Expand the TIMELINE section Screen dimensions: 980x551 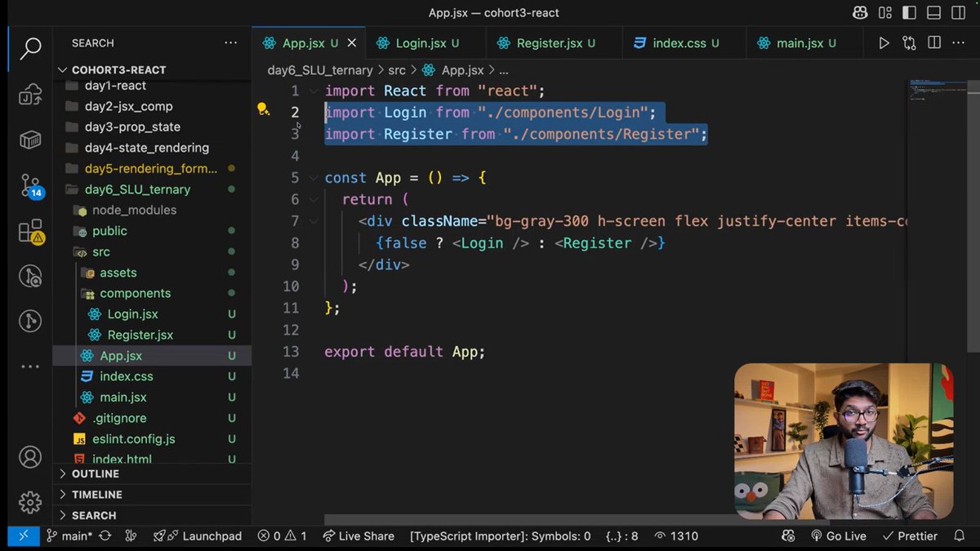coord(152,495)
